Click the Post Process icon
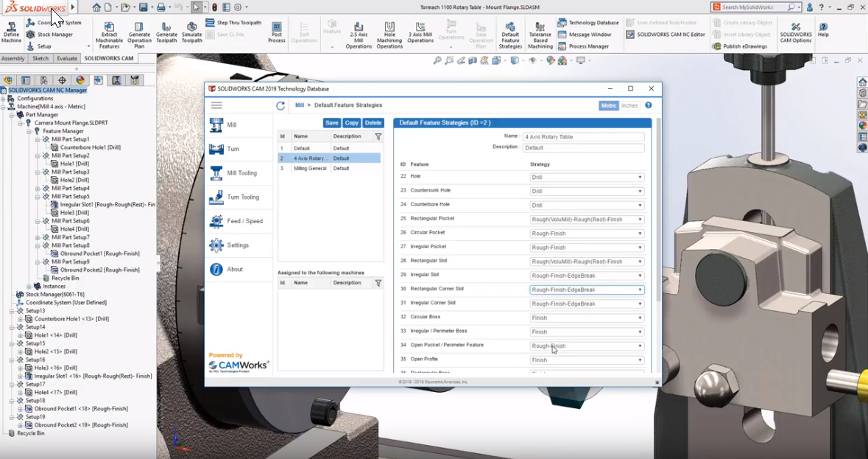Image resolution: width=868 pixels, height=459 pixels. tap(276, 33)
